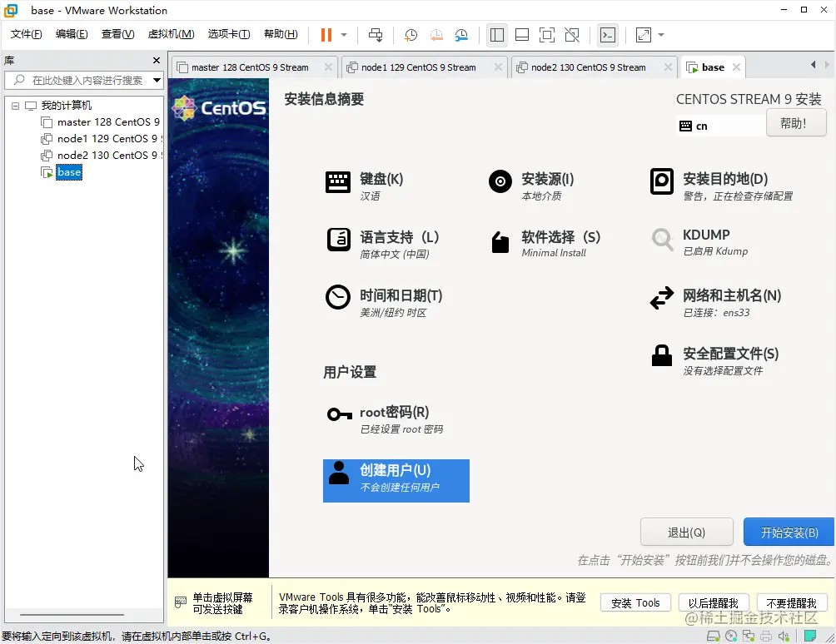
Task: Pause the virtual machine with the orange pause icon
Action: click(x=326, y=35)
